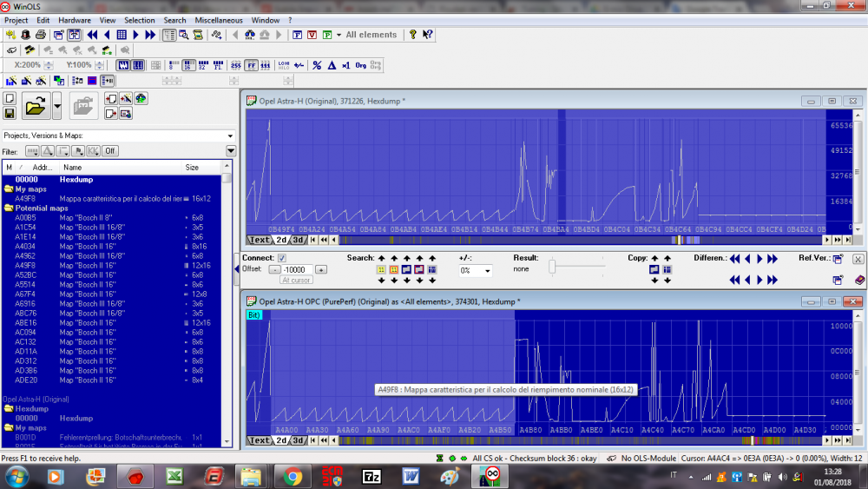Viewport: 868px width, 489px height.
Task: Click the yellow question mark help icon
Action: pyautogui.click(x=412, y=35)
